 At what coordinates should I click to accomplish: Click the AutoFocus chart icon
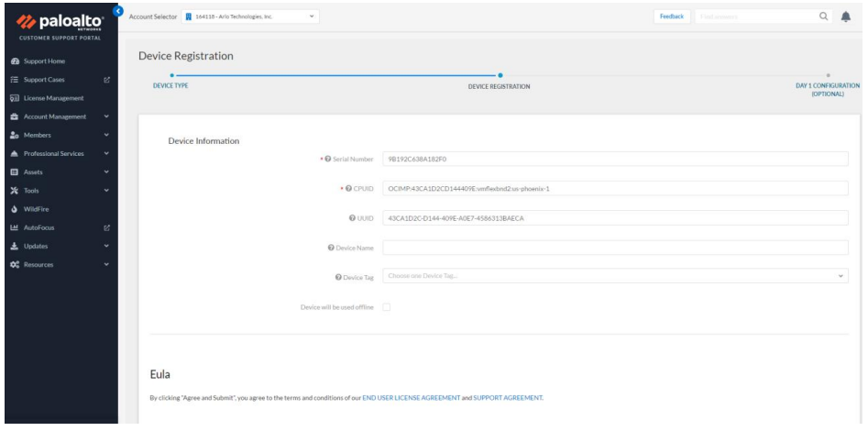click(15, 227)
